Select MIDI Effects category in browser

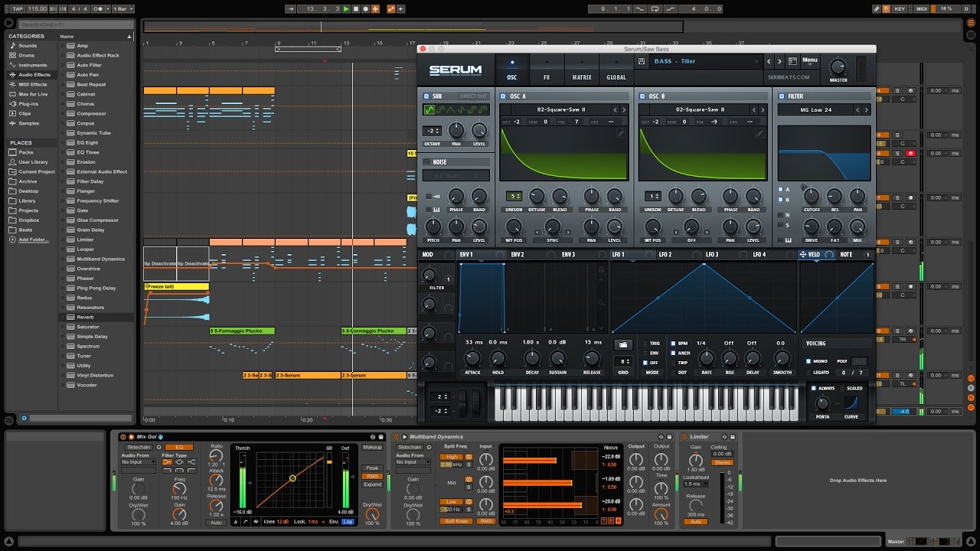pos(32,84)
